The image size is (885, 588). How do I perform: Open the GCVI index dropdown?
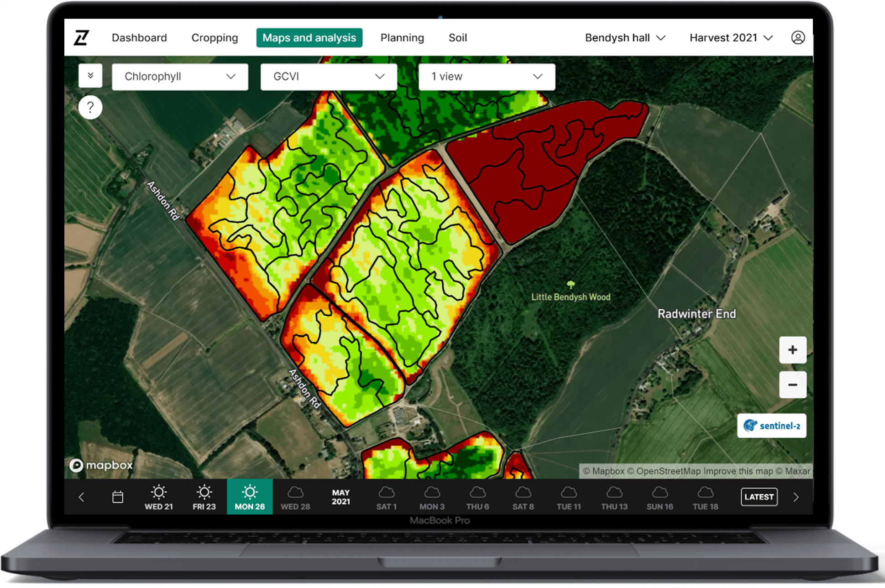click(x=329, y=77)
